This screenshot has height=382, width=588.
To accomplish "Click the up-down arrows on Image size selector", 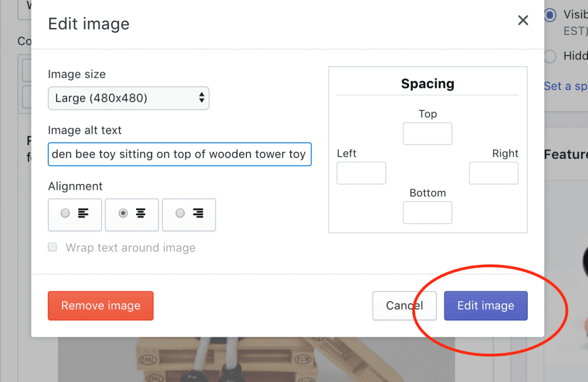I will coord(202,98).
